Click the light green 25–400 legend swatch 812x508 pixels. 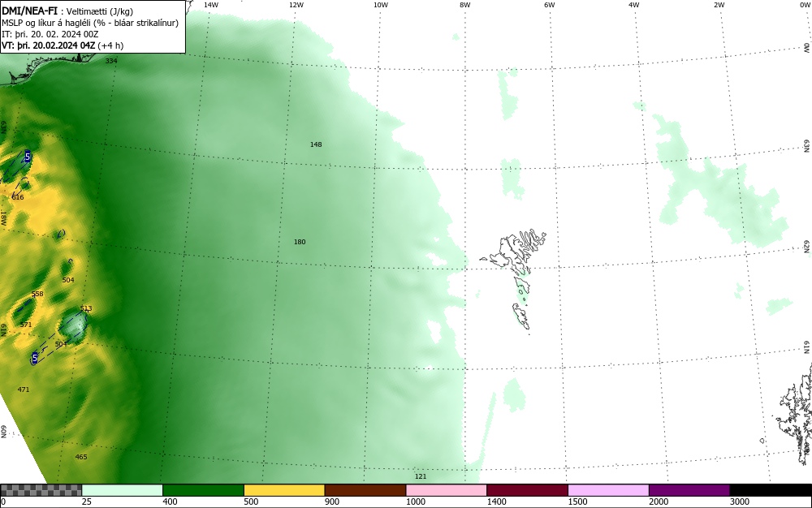pos(123,490)
